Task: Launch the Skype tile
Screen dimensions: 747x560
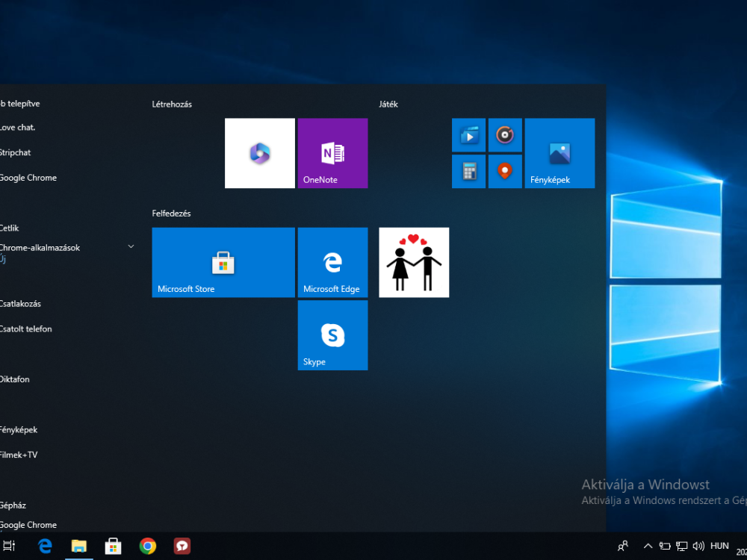Action: pyautogui.click(x=332, y=335)
